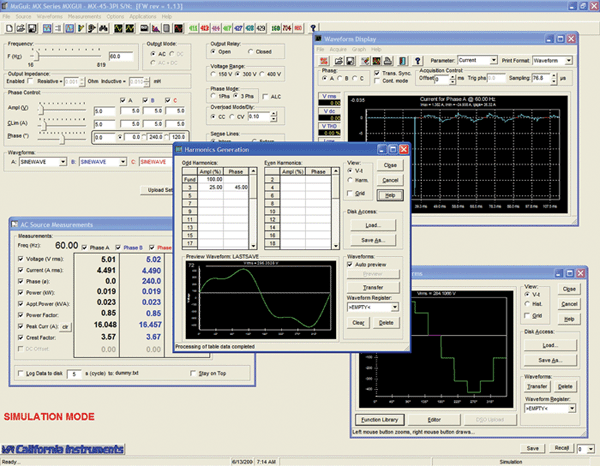
Task: Toggle Auto preview checkbox
Action: [x=350, y=265]
